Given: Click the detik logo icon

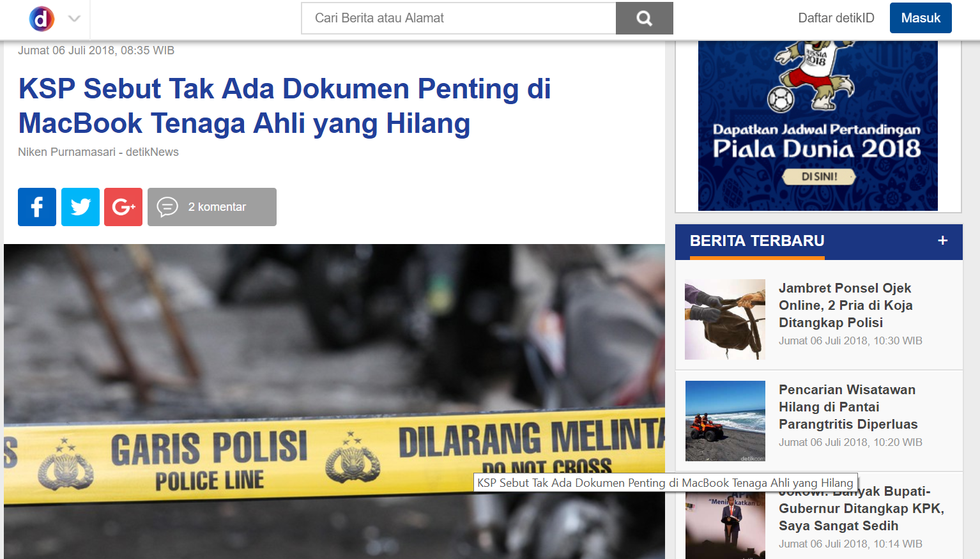Looking at the screenshot, I should coord(42,19).
